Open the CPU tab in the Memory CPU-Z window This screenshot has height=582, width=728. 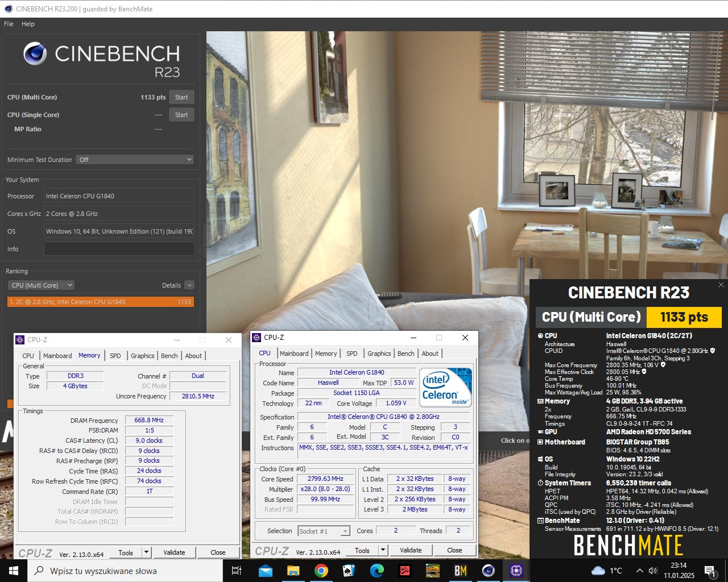point(28,356)
